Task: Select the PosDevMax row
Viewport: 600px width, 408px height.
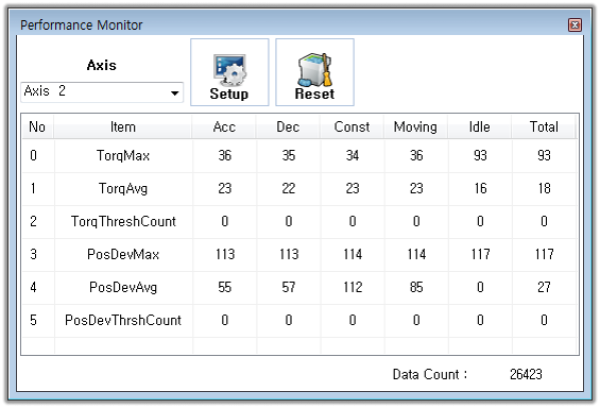Action: click(123, 255)
